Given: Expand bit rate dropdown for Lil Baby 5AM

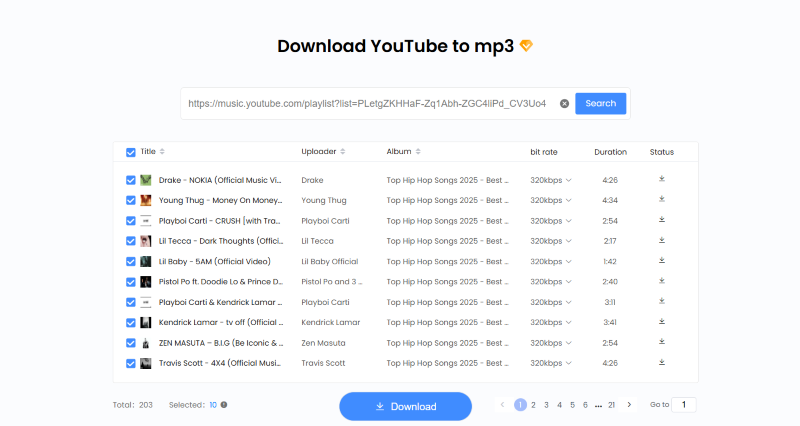Looking at the screenshot, I should [x=551, y=261].
